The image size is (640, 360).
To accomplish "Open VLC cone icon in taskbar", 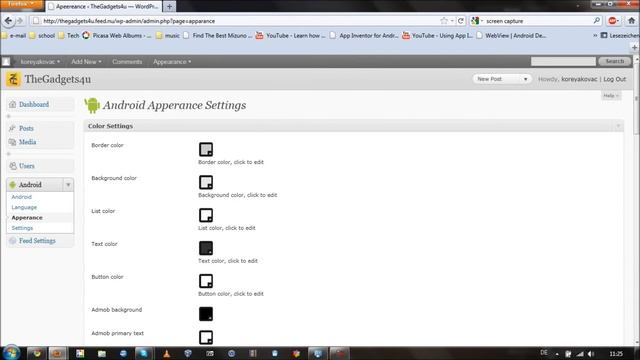I will [166, 353].
